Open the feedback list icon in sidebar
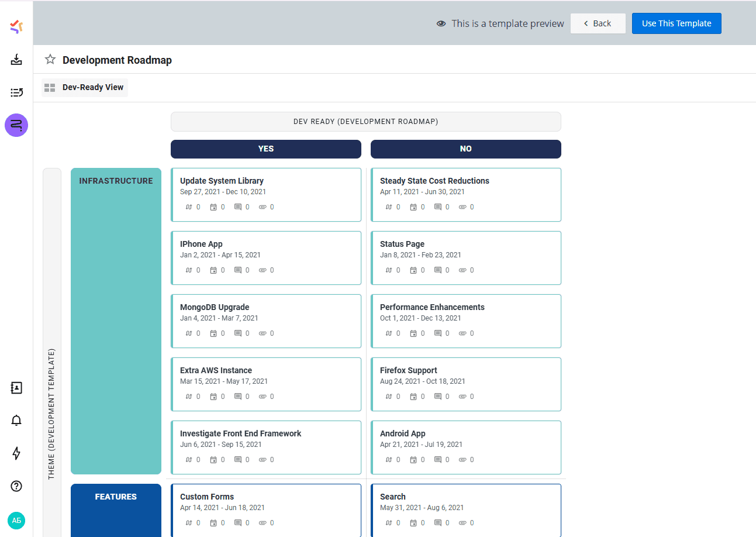The image size is (756, 537). 16,92
